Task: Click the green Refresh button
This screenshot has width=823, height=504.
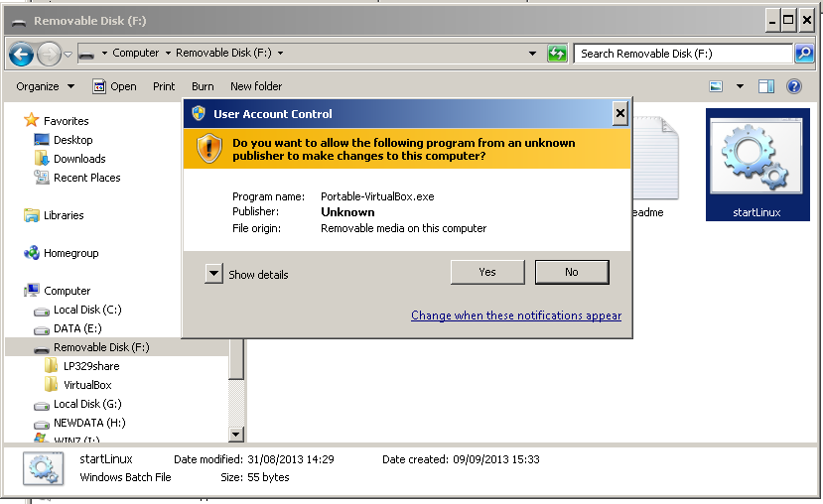Action: pyautogui.click(x=557, y=54)
